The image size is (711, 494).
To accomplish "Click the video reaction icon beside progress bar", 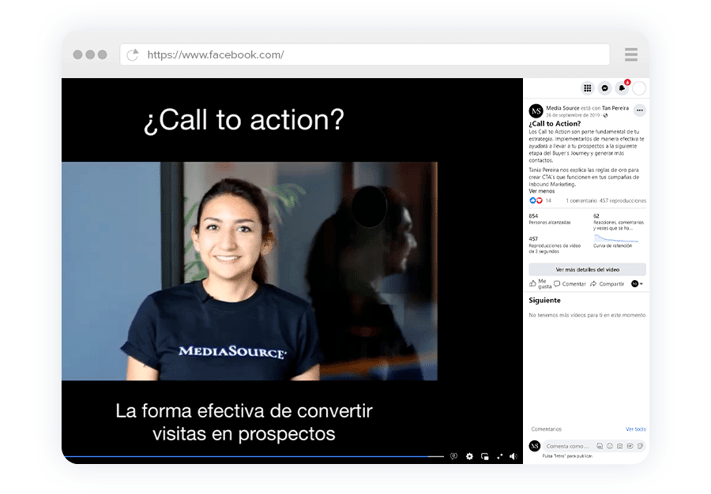I will 453,456.
